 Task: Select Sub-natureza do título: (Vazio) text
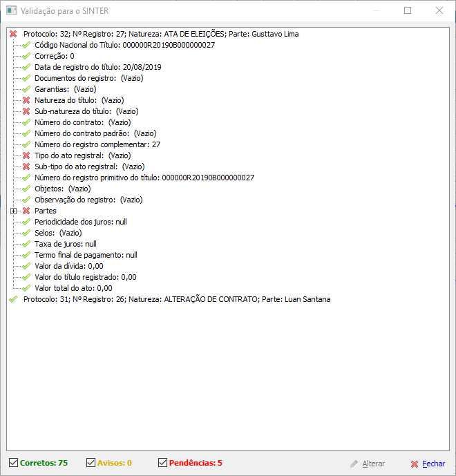point(86,111)
